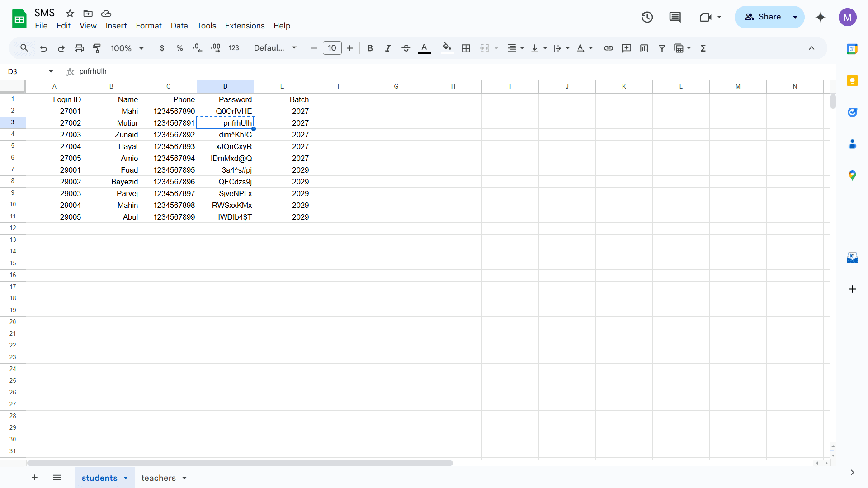Open the font family dropdown
The width and height of the screenshot is (868, 488).
pyautogui.click(x=275, y=48)
